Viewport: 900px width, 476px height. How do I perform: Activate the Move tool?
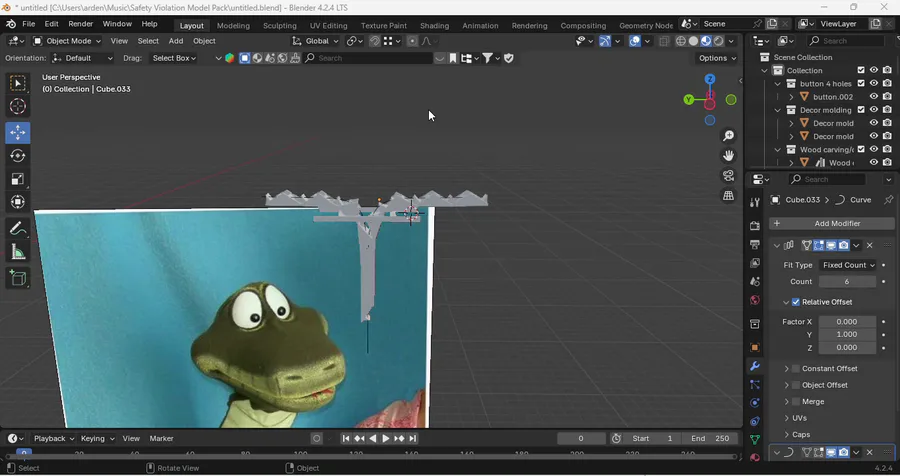[18, 132]
